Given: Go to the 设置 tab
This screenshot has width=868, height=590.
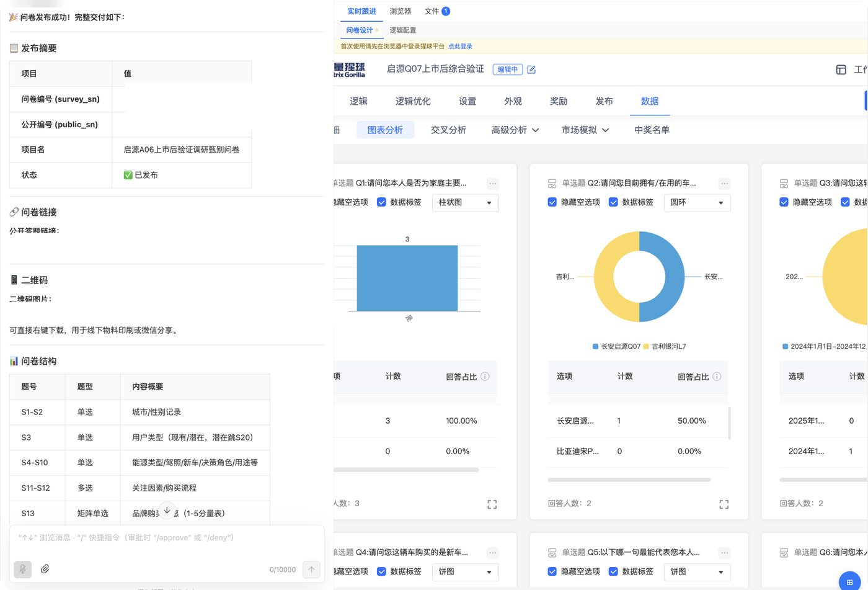Looking at the screenshot, I should [467, 101].
